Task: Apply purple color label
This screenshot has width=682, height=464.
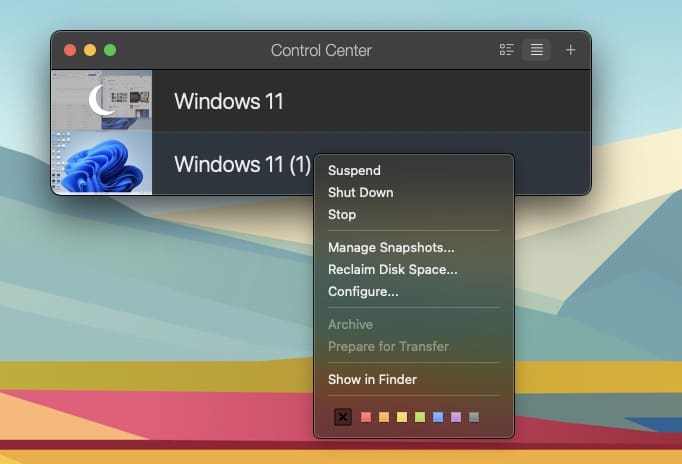Action: coord(456,417)
